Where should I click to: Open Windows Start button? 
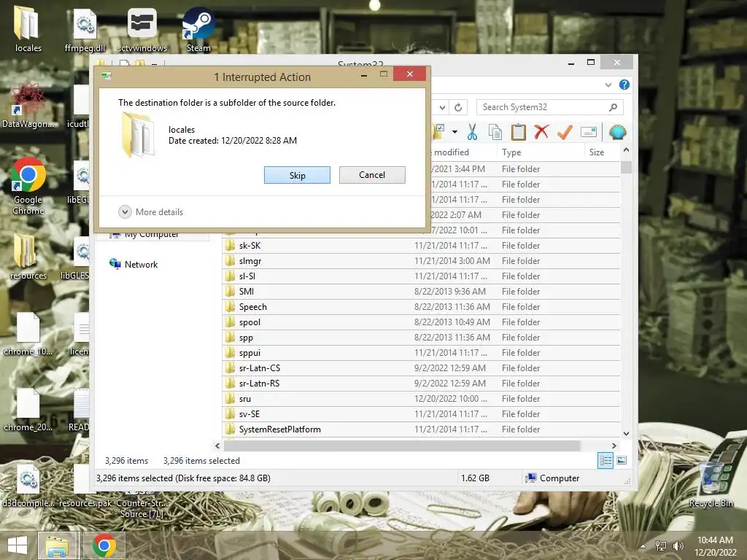click(18, 545)
